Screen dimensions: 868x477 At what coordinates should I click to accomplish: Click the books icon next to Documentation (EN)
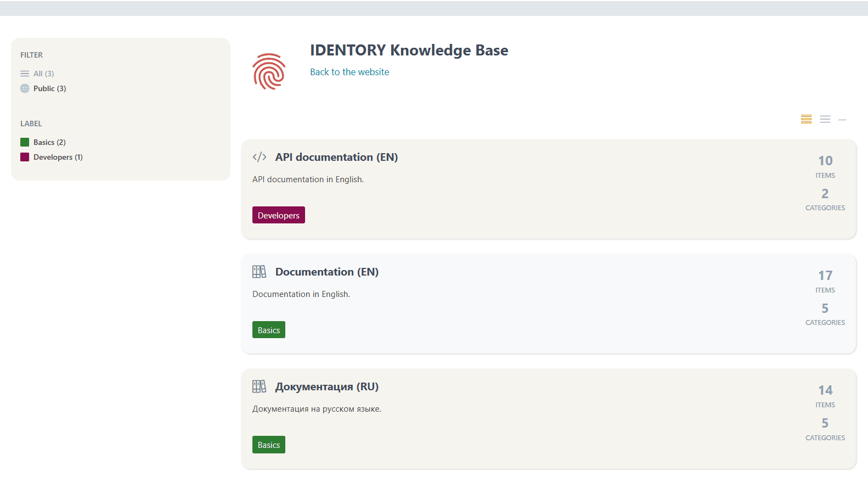(x=259, y=272)
